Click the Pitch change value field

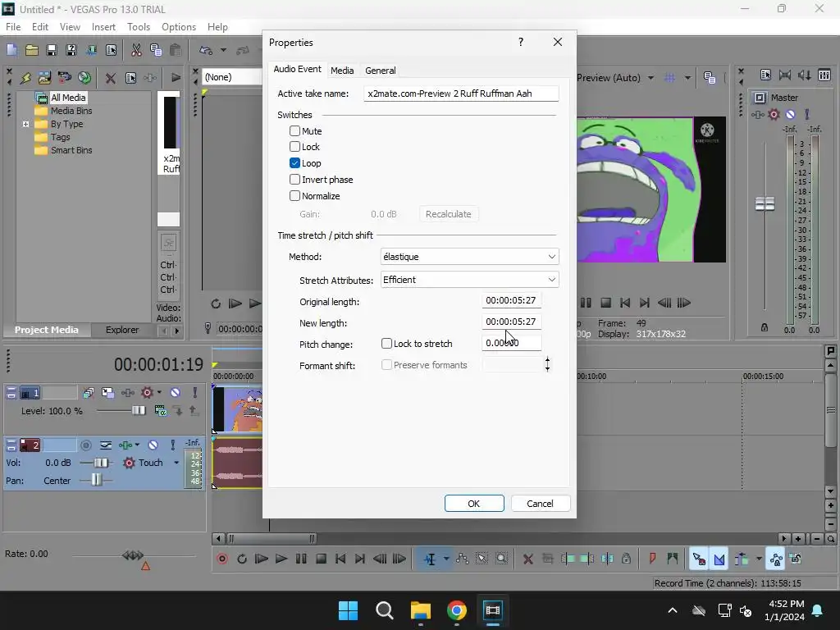(x=511, y=343)
